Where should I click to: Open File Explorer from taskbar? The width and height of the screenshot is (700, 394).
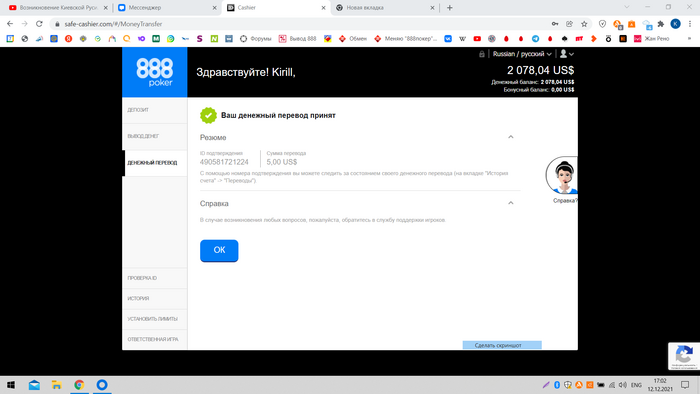pyautogui.click(x=56, y=385)
